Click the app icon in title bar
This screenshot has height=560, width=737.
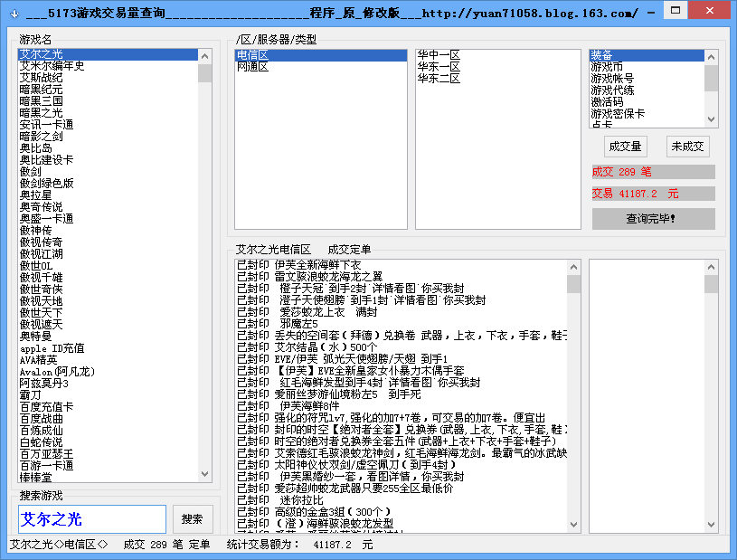click(x=14, y=14)
